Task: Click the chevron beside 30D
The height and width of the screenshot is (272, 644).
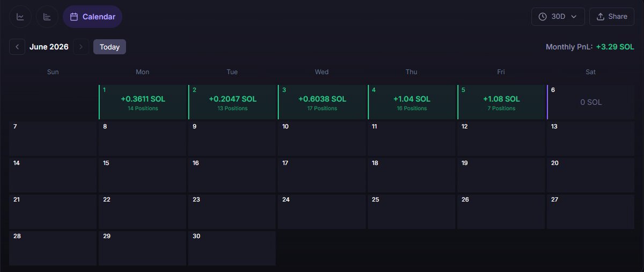Action: point(574,17)
